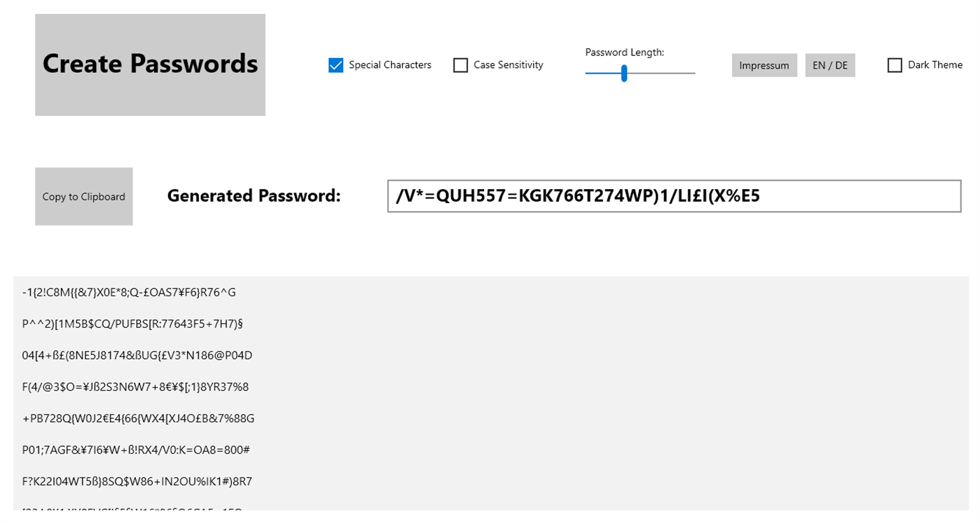980x523 pixels.
Task: Click the Create Passwords title banner
Action: [149, 64]
